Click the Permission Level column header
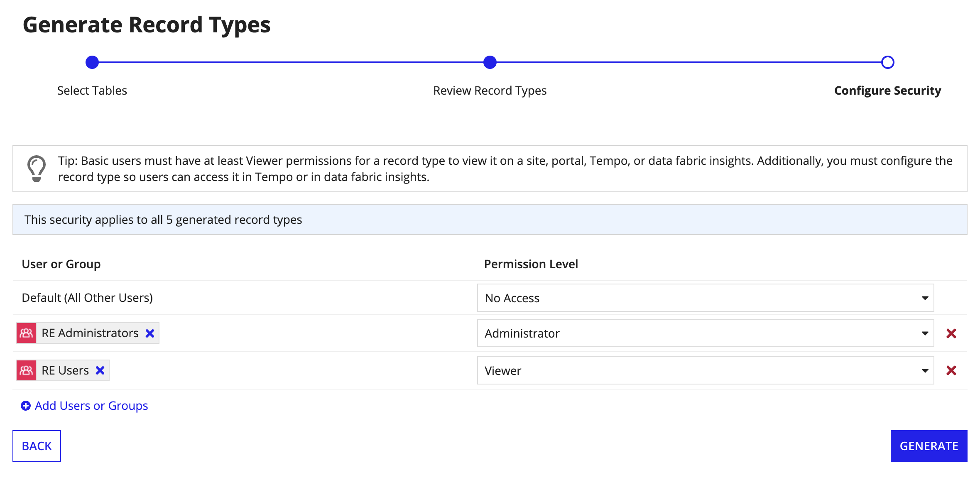The image size is (980, 480). (x=531, y=264)
